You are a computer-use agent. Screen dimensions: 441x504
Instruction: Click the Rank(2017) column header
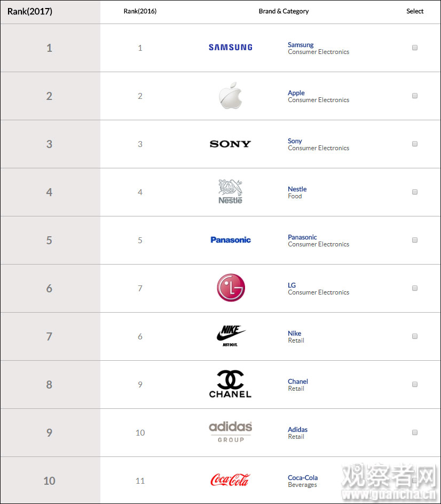[30, 11]
